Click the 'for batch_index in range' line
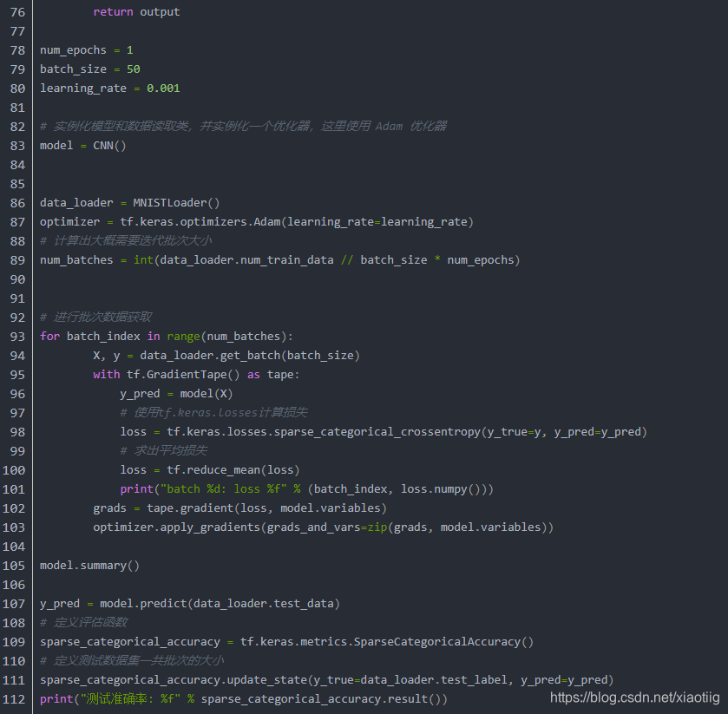The image size is (728, 714). pos(167,337)
